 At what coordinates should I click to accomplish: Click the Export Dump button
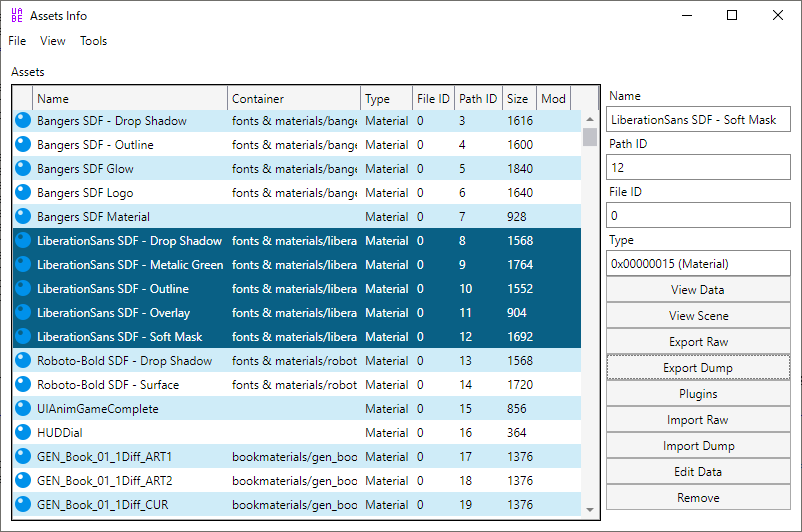(698, 367)
